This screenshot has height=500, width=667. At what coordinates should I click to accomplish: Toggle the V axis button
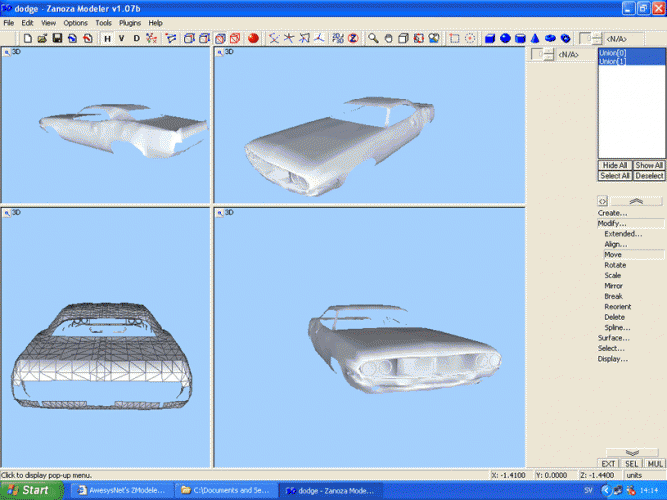click(x=122, y=38)
